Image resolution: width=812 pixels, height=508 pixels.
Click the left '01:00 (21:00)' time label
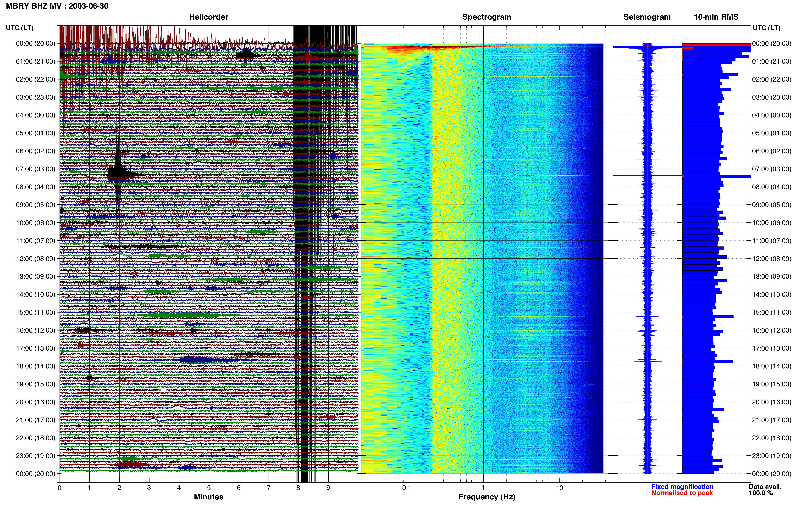tap(36, 61)
